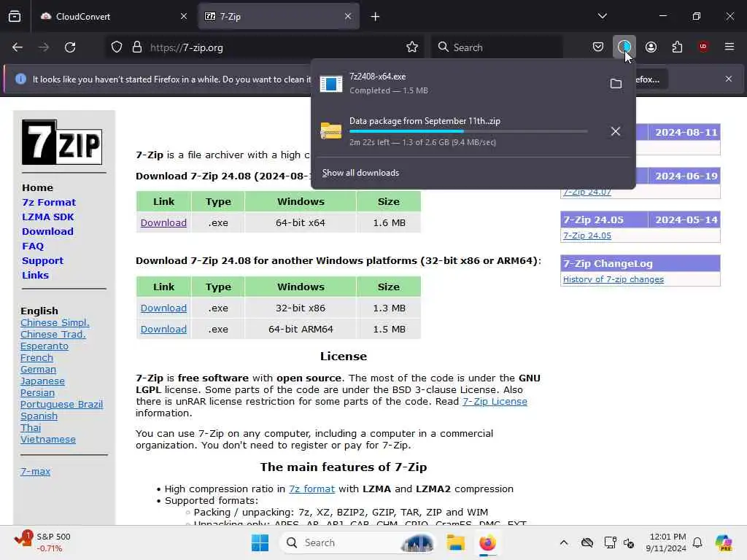Download the 64-bit x64 installer

[163, 223]
